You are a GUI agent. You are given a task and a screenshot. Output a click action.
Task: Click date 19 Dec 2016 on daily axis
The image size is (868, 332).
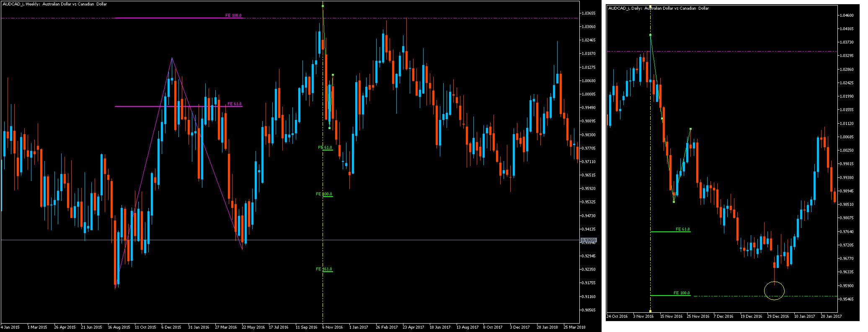pos(752,316)
